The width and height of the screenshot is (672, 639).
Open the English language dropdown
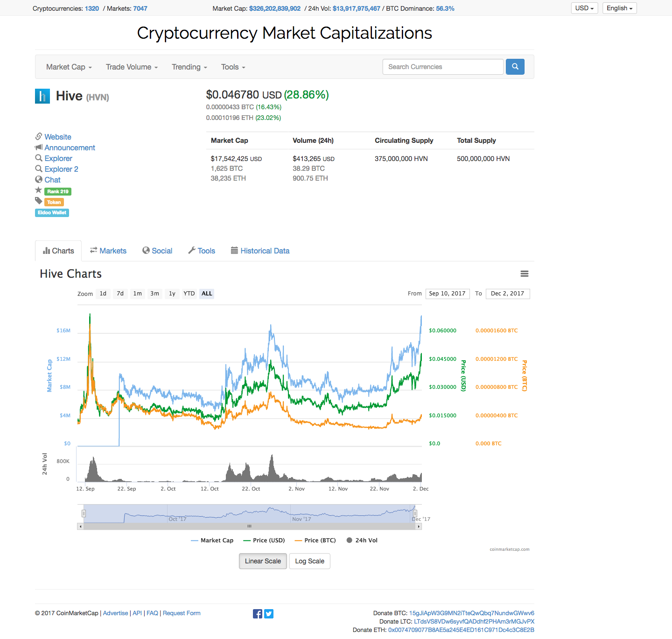point(619,8)
